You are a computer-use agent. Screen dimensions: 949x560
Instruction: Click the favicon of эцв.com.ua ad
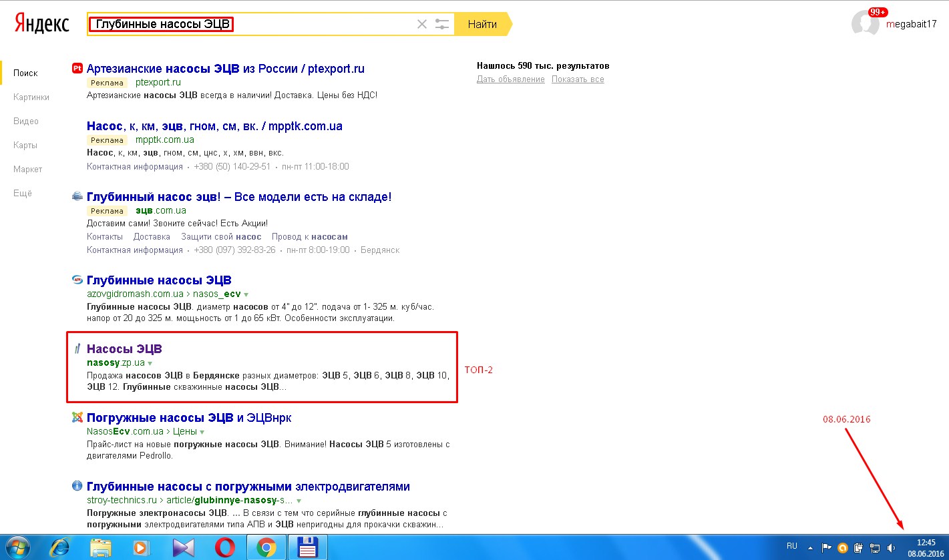tap(77, 196)
